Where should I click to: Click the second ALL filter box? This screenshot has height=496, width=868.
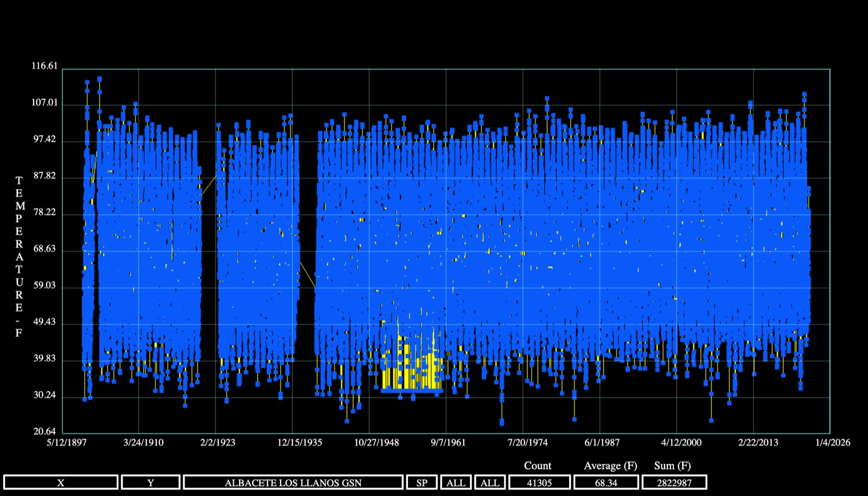click(x=490, y=482)
